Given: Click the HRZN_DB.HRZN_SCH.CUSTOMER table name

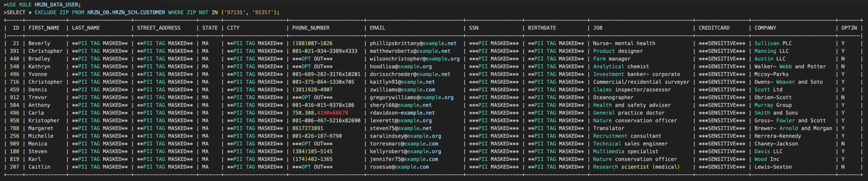Looking at the screenshot, I should click(126, 12).
